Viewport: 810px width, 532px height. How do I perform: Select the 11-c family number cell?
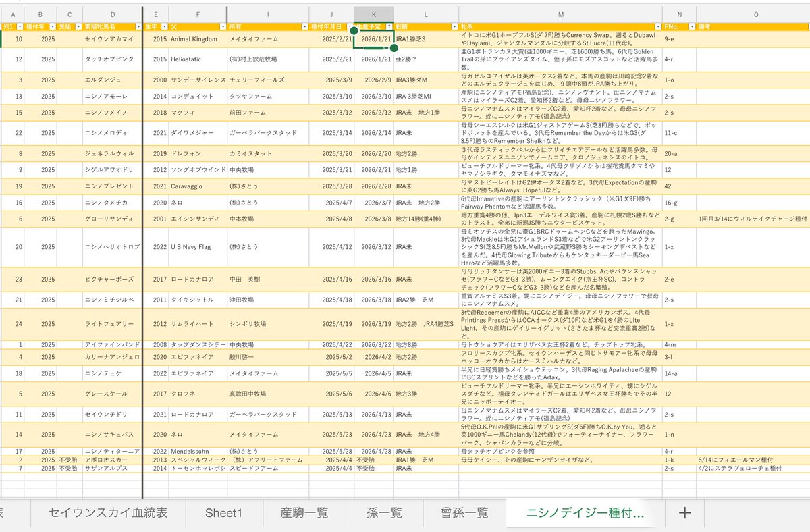click(x=679, y=133)
